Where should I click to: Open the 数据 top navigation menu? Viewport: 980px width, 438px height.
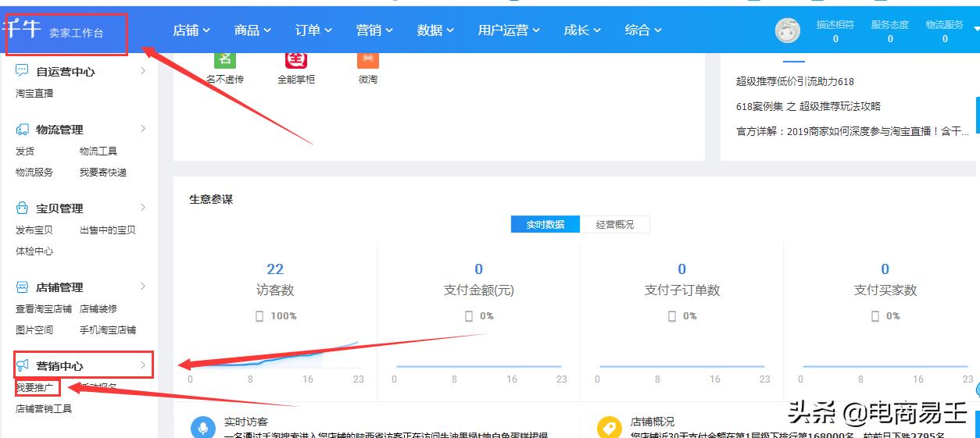[x=435, y=30]
